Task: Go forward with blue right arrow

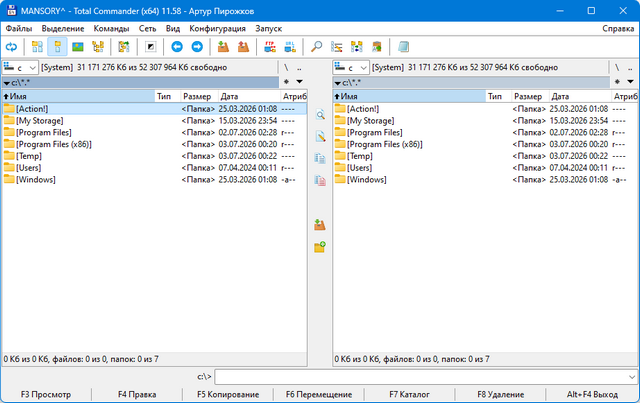Action: coord(197,47)
